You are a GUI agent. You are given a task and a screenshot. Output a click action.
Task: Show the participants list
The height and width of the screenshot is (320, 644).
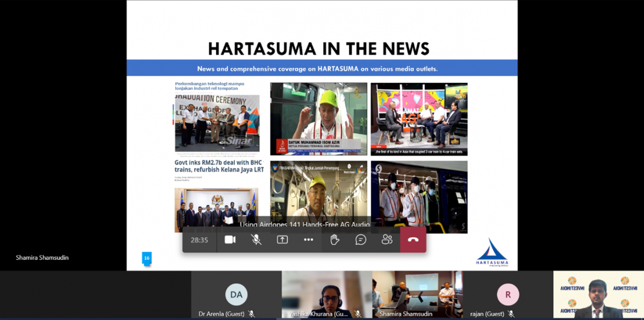387,239
